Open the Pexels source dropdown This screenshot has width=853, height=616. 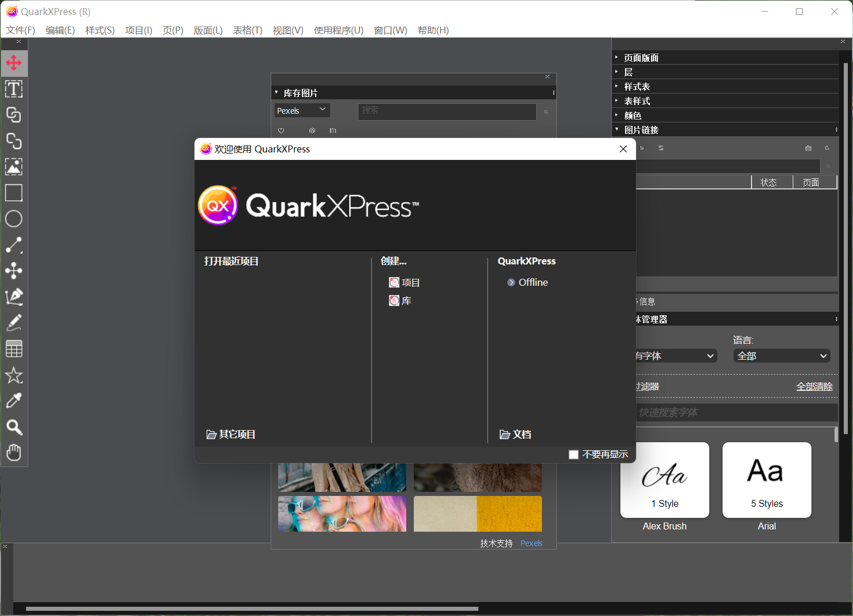click(302, 110)
